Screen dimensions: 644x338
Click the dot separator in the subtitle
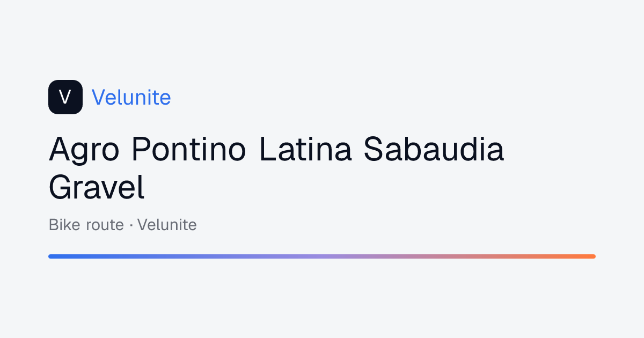click(x=131, y=225)
